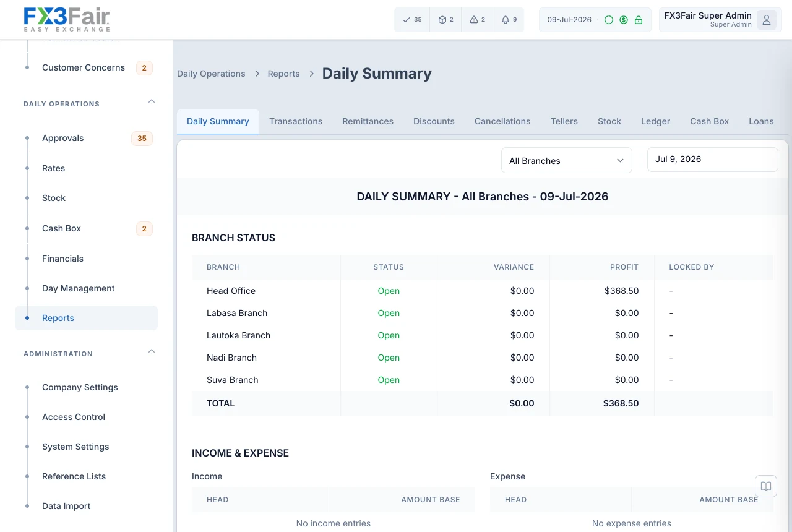
Task: Click the 2 badge beside Cash Box
Action: [144, 229]
